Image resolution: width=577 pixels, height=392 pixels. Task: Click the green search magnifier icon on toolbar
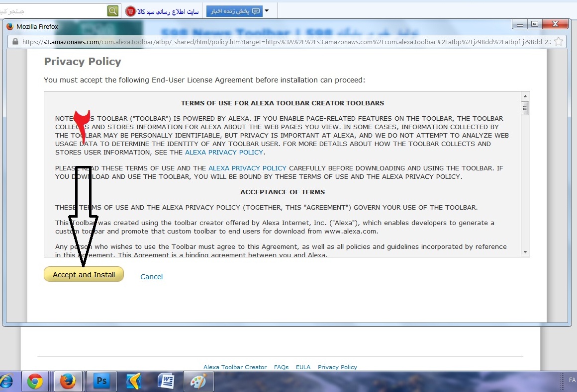click(113, 11)
